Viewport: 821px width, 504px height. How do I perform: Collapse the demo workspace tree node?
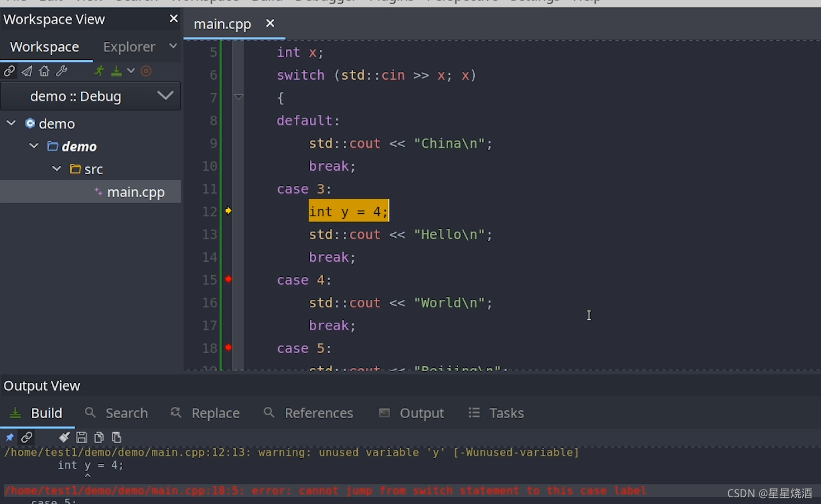click(11, 123)
